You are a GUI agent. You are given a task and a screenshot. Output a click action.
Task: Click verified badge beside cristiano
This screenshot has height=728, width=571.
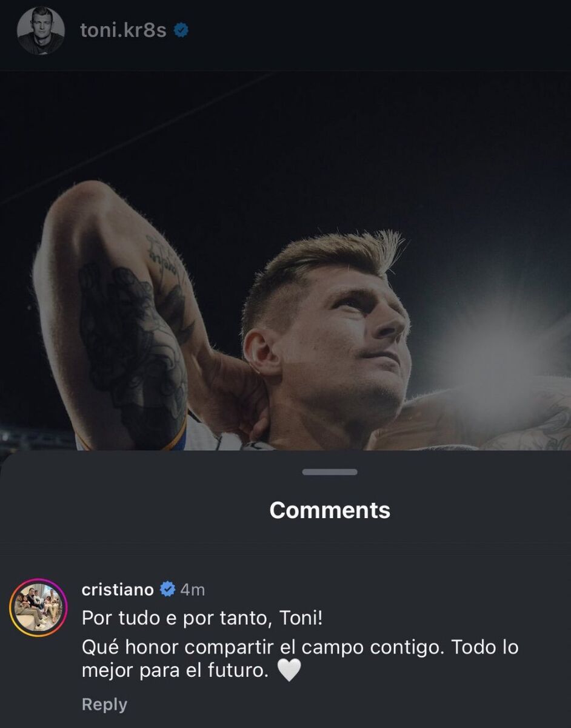point(167,589)
